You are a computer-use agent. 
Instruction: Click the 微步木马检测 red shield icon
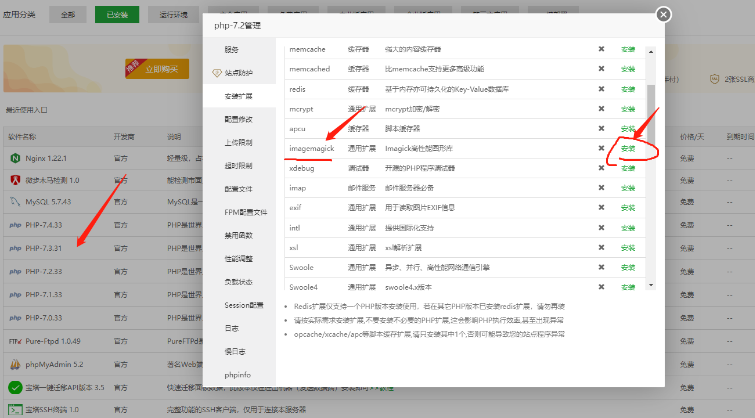15,180
